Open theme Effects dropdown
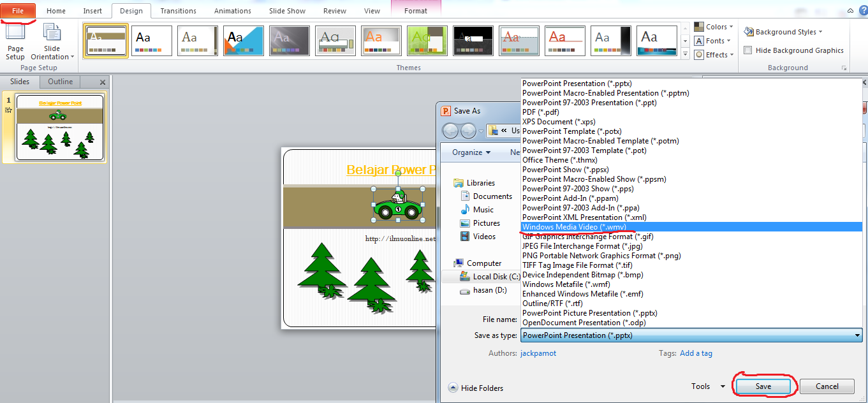The width and height of the screenshot is (868, 403). [714, 55]
